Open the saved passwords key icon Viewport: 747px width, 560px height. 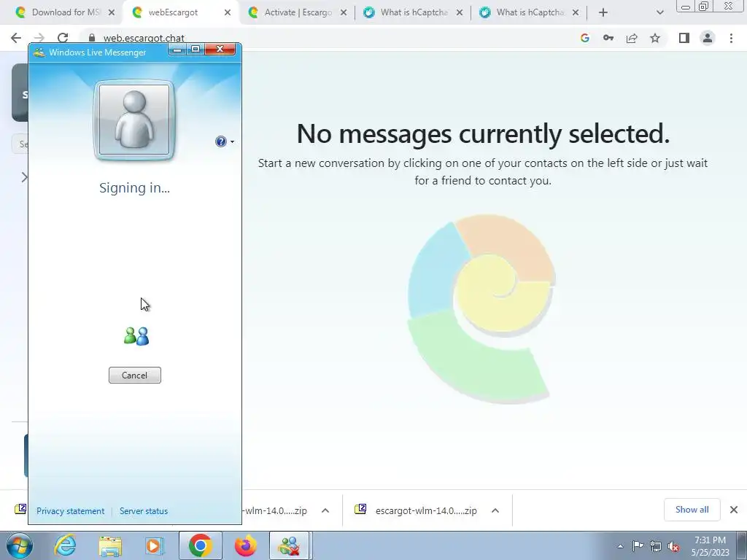(x=608, y=38)
